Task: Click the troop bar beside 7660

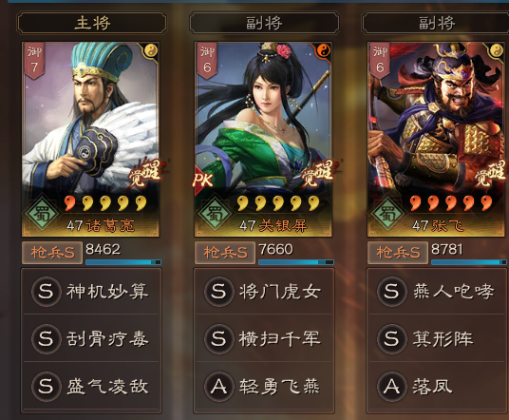Action: coord(296,262)
